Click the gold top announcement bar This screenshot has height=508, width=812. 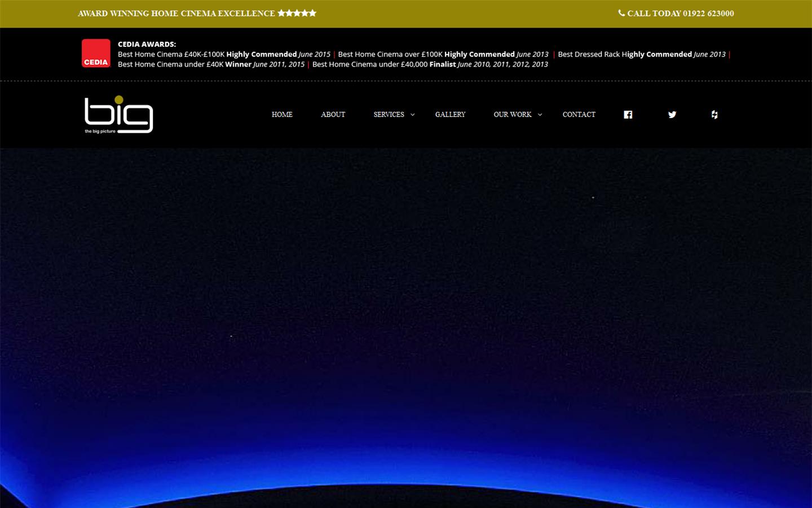coord(406,13)
